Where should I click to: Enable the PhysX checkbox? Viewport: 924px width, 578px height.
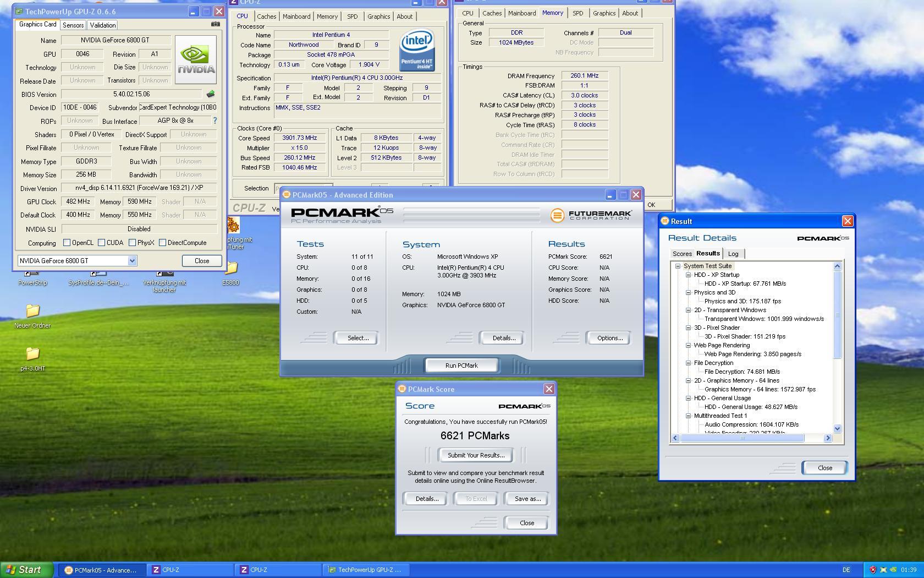click(132, 243)
